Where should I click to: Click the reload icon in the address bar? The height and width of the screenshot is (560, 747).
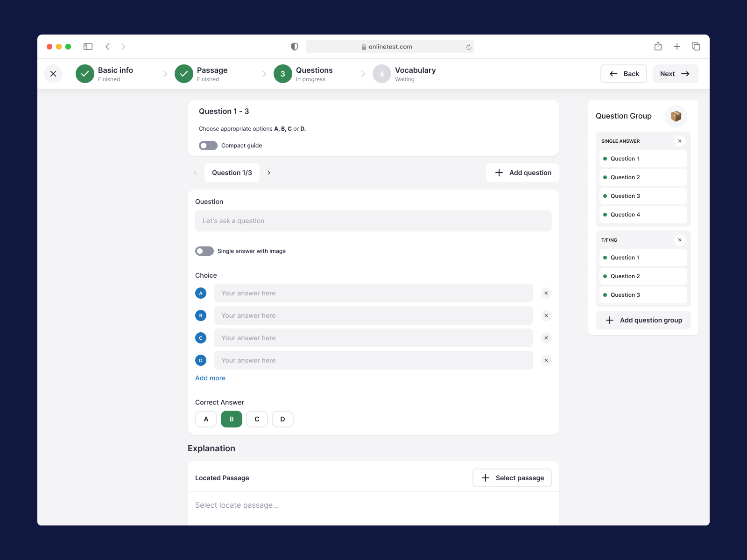[x=468, y=47]
